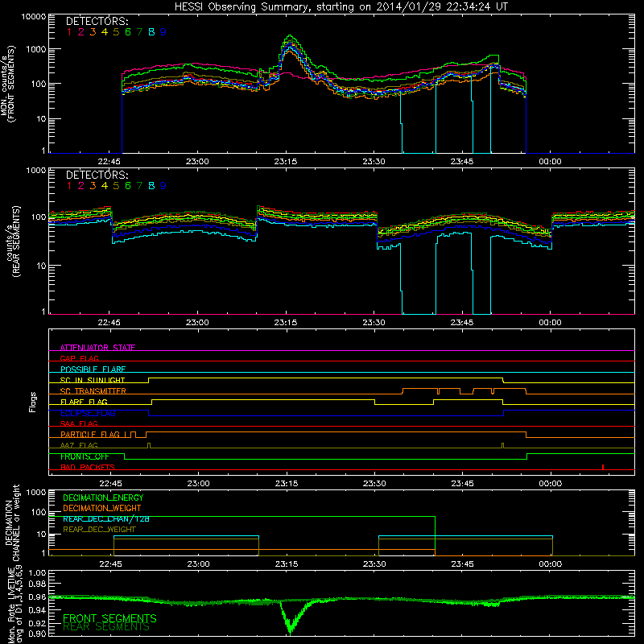Click the 10000 y-axis value in front segments plot
The width and height of the screenshot is (644, 644).
[x=34, y=16]
